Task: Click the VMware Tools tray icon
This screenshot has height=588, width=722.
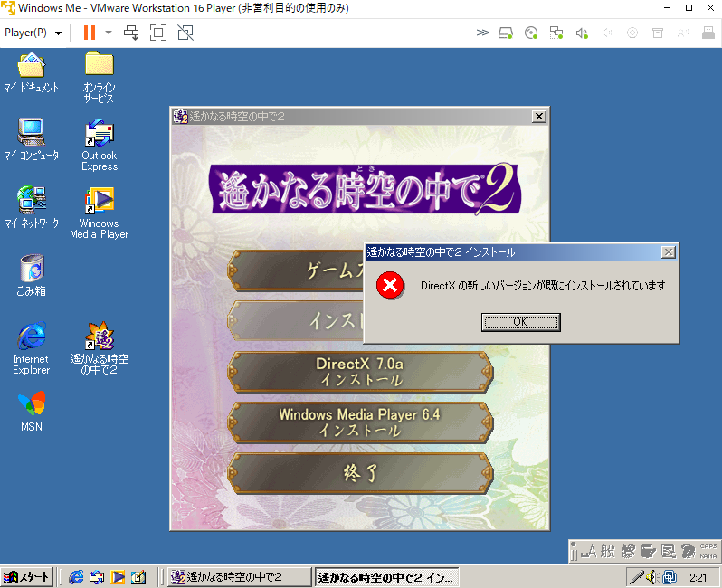Action: coord(669,577)
